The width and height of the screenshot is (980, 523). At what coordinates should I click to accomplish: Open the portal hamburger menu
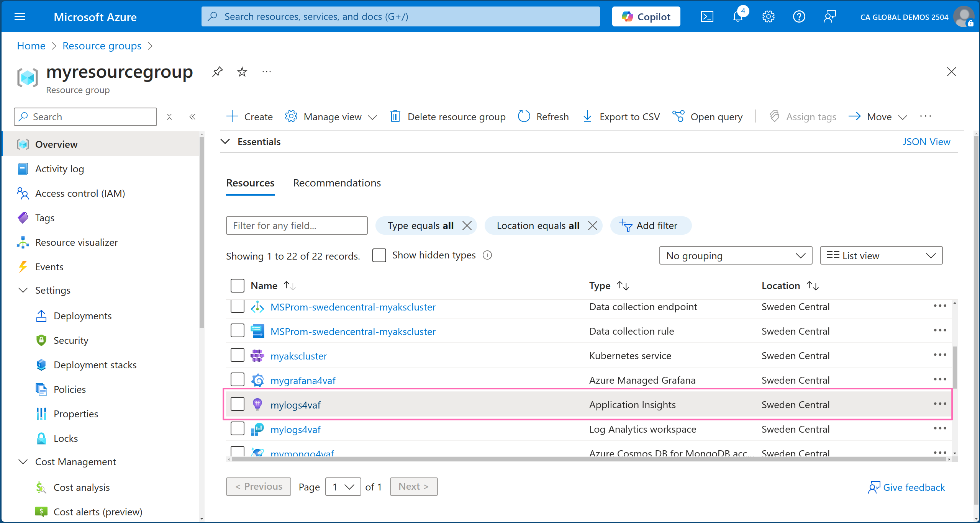20,16
